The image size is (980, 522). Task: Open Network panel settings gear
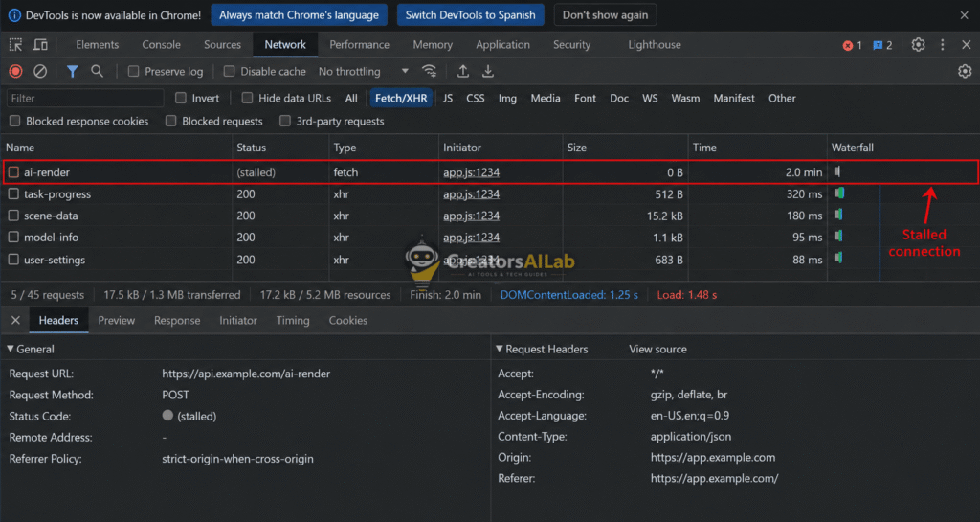point(965,71)
